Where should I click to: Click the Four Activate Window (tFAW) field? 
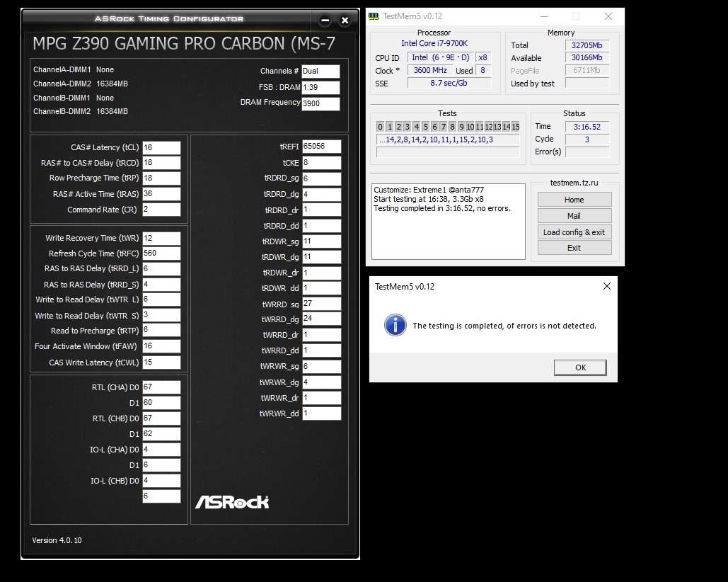pos(161,346)
